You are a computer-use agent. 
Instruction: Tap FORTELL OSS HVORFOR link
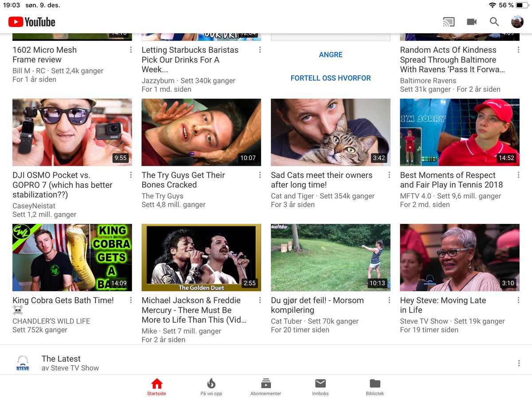point(331,78)
